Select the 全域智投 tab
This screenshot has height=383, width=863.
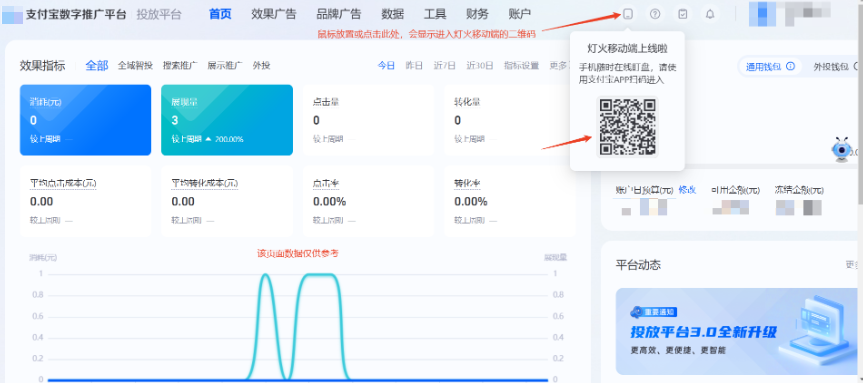coord(135,65)
